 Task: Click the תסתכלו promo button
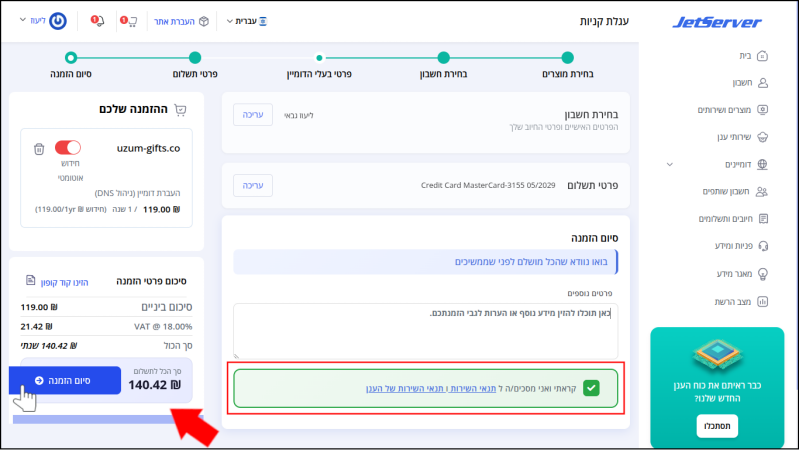click(717, 426)
